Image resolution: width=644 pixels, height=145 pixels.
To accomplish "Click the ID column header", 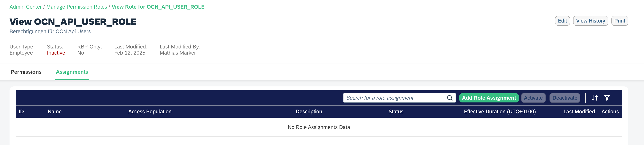I will [21, 112].
